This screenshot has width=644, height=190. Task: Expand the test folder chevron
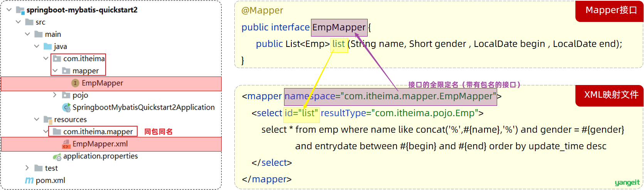(27, 168)
